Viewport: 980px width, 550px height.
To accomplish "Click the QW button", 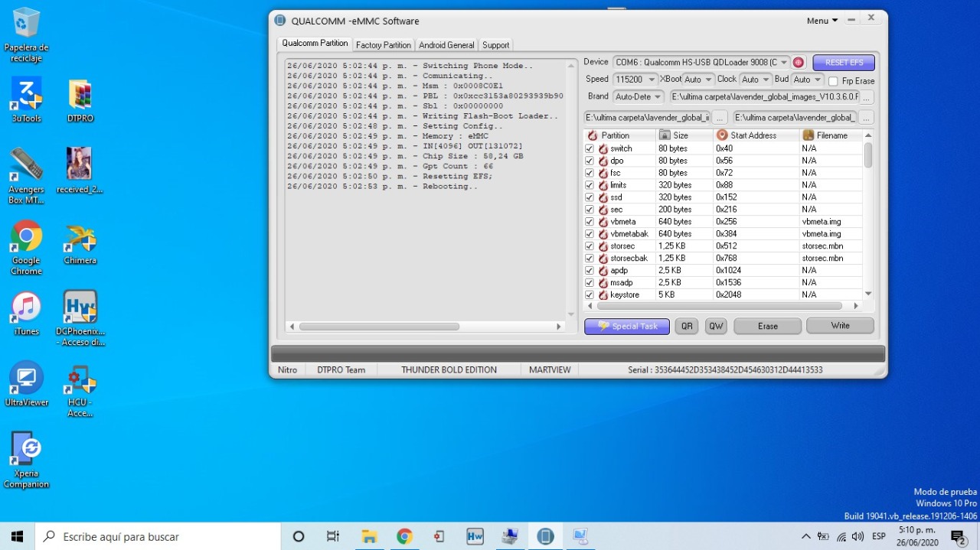I will tap(716, 326).
